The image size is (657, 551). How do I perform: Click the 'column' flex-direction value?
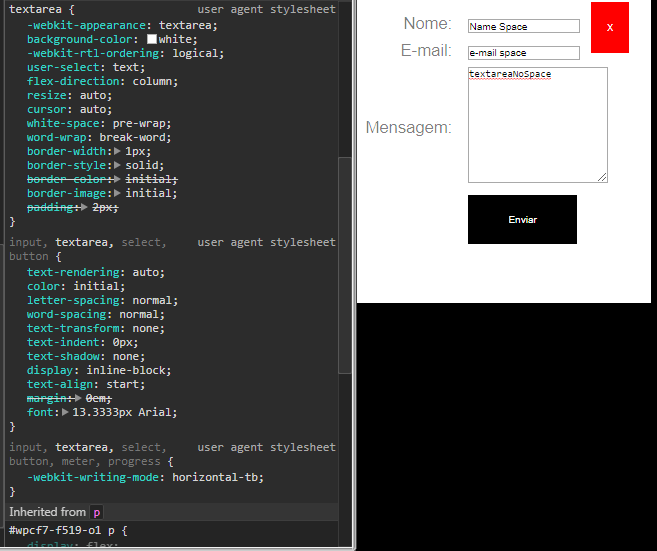click(153, 81)
